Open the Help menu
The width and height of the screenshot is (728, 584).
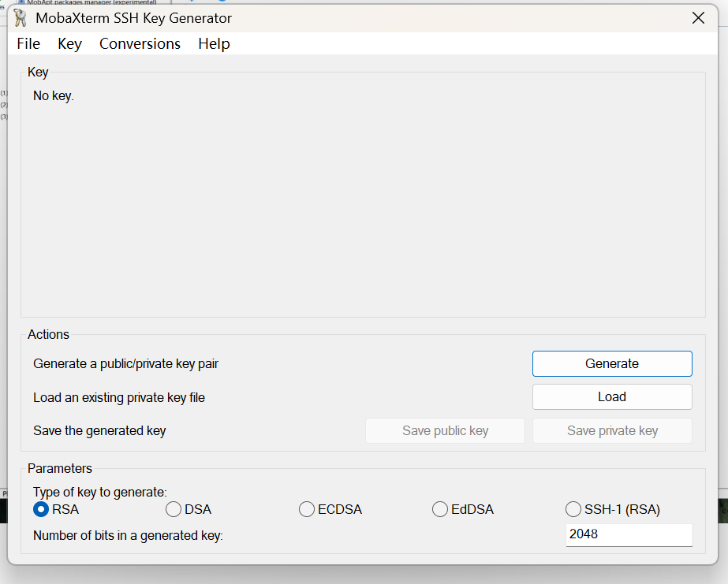(x=214, y=43)
